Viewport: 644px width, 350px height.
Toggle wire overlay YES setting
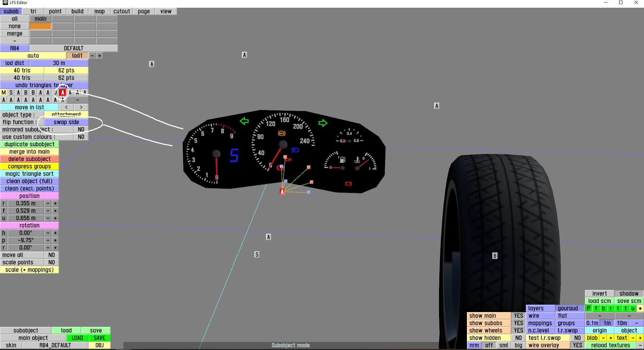[x=578, y=345]
